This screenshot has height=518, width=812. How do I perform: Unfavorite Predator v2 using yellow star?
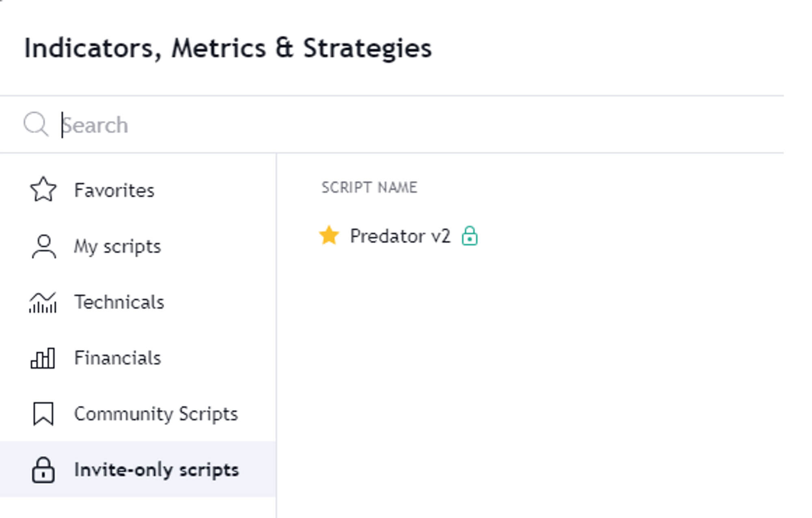pyautogui.click(x=329, y=236)
